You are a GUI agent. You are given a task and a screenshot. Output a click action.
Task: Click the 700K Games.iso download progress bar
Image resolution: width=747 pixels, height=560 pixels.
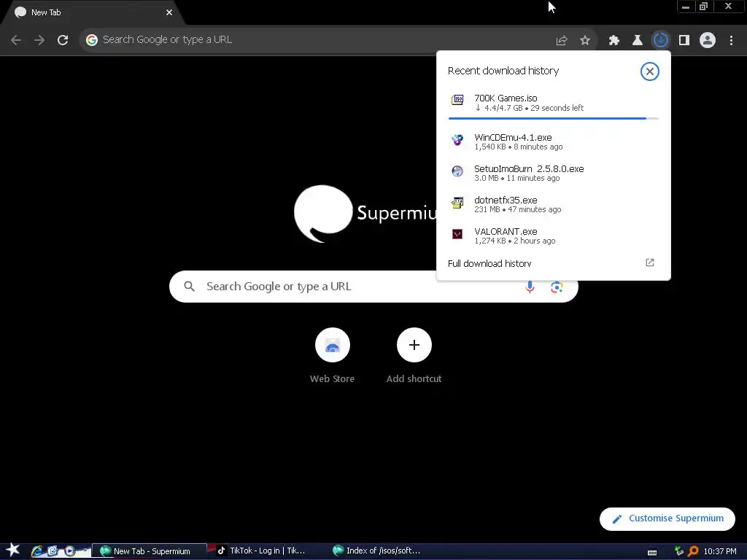[553, 118]
